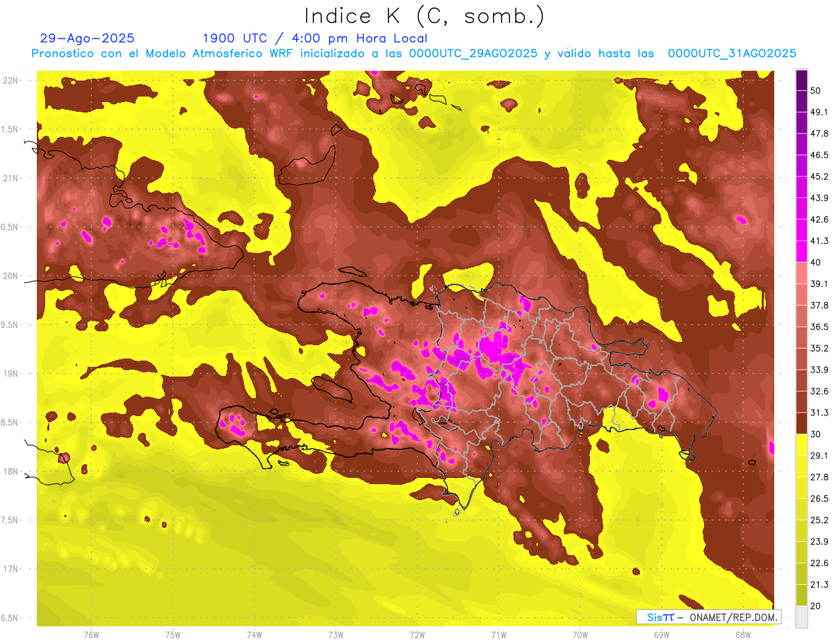Click the '68W' longitude label
The width and height of the screenshot is (834, 644).
(x=743, y=635)
